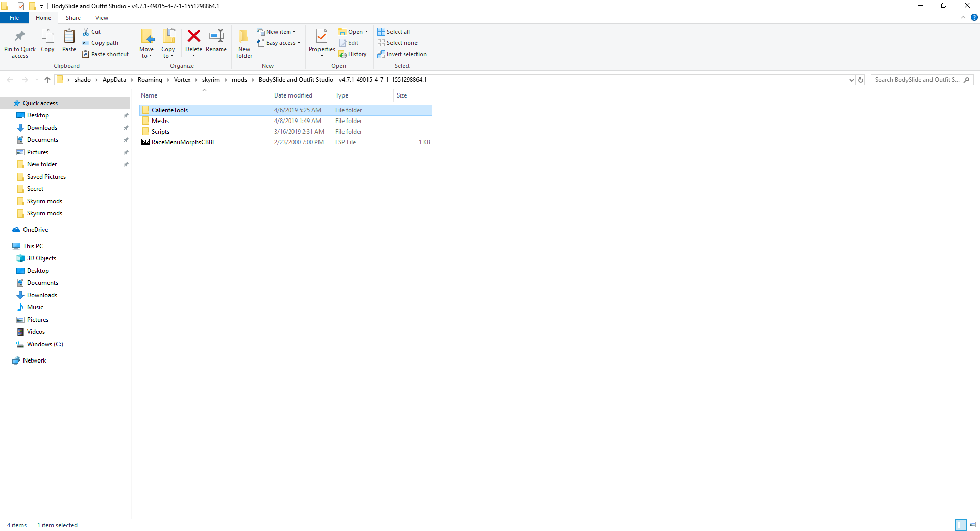Open Properties for the selected item
980x531 pixels.
(x=322, y=43)
